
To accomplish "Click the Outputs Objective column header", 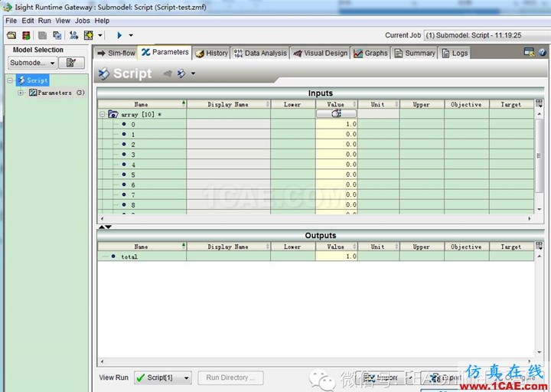I will [466, 247].
